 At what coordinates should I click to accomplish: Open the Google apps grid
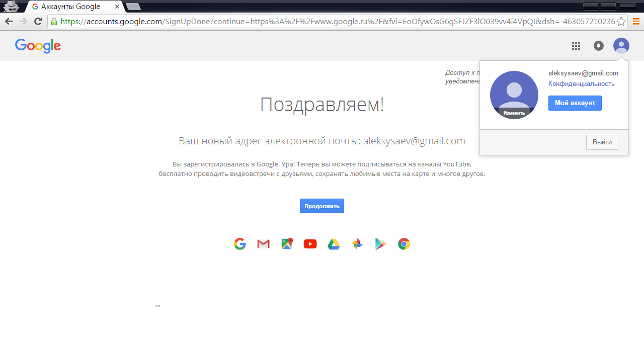576,46
